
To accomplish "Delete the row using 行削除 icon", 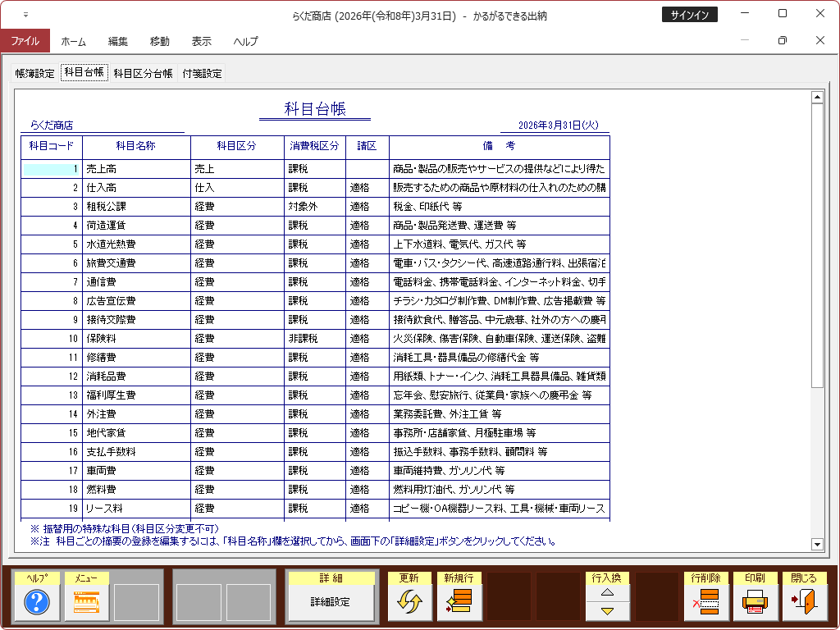I will 705,603.
